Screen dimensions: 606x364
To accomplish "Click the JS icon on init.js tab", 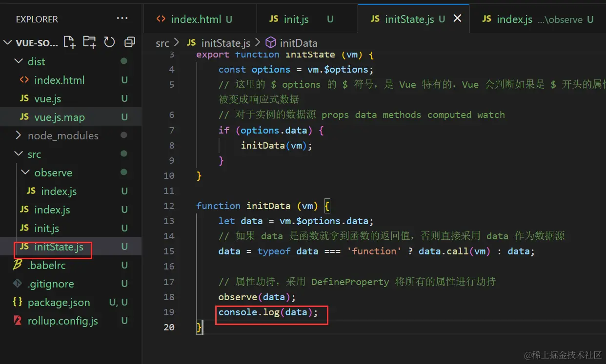I will (x=274, y=19).
